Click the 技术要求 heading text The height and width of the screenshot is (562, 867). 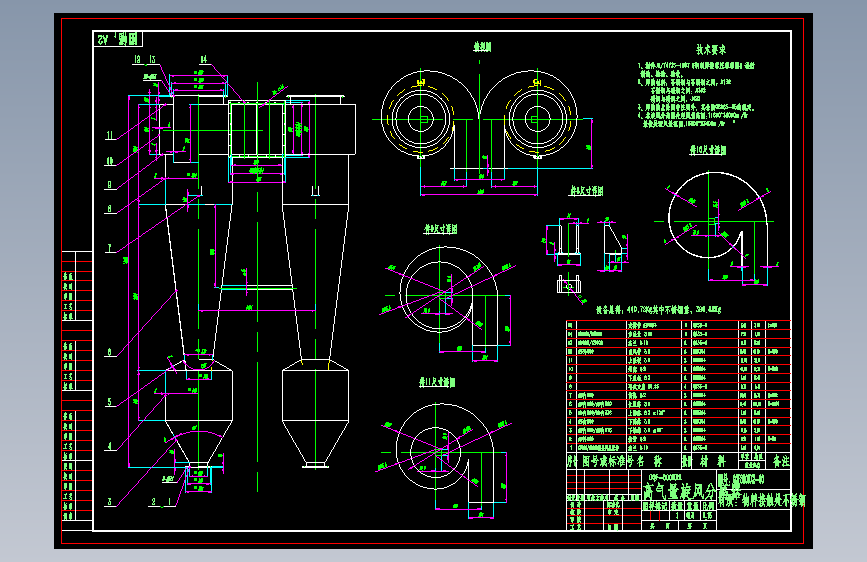tap(711, 50)
